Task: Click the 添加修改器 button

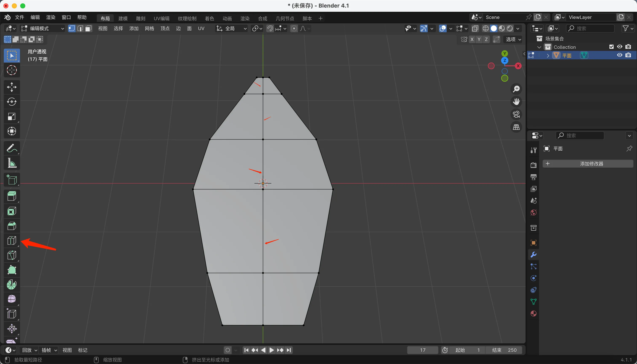Action: (x=588, y=164)
